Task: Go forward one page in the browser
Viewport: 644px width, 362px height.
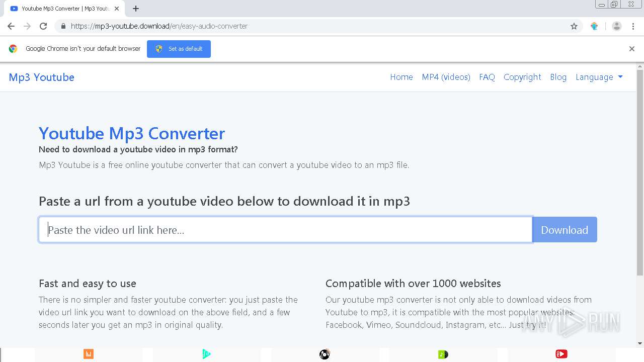Action: click(27, 26)
